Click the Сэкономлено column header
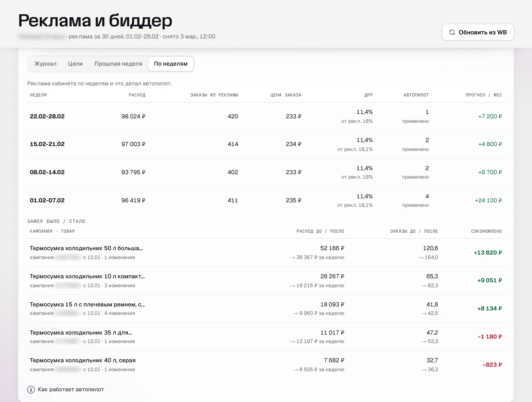 [x=486, y=231]
